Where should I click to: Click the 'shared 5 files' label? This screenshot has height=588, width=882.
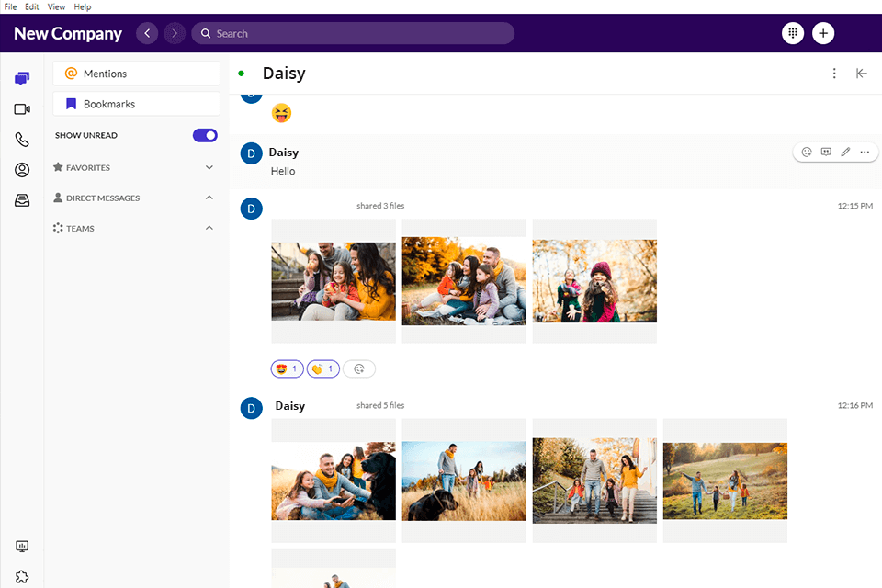pos(380,405)
